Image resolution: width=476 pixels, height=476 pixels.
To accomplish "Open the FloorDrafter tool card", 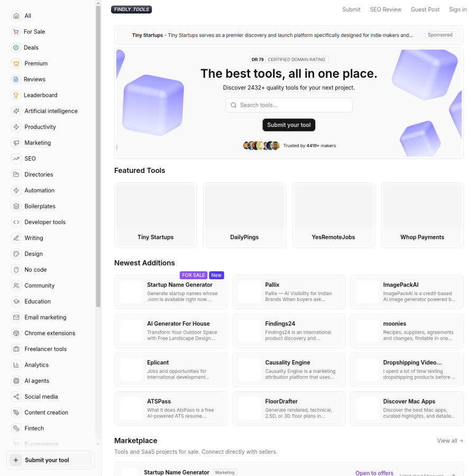I will [x=289, y=408].
